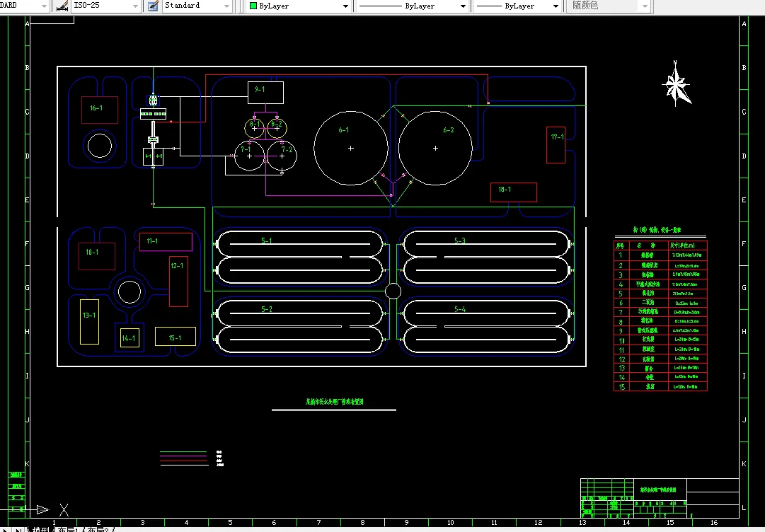Select the oxidation ditch label 5-3
This screenshot has height=532, width=765.
pos(459,241)
